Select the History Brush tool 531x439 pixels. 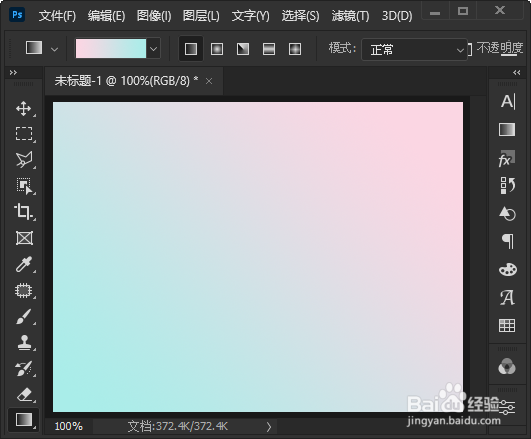click(x=24, y=369)
